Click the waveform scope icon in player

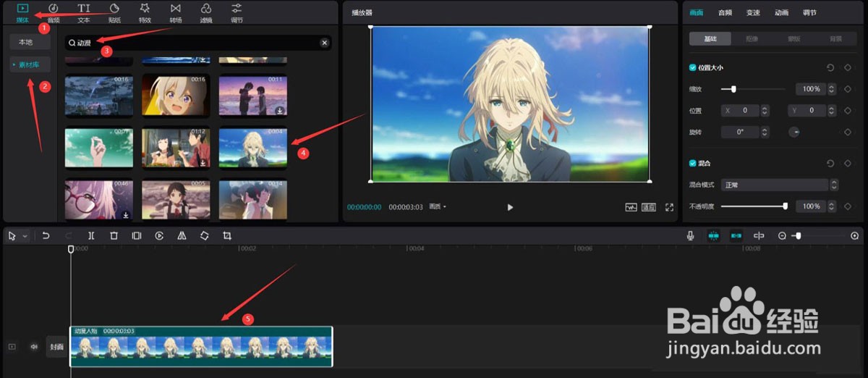631,207
